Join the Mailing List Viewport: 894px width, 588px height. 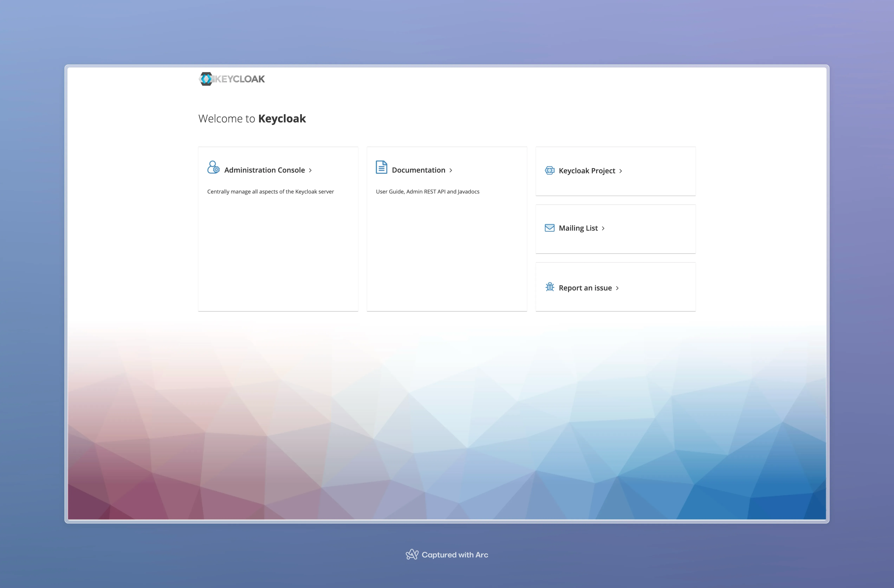click(578, 228)
